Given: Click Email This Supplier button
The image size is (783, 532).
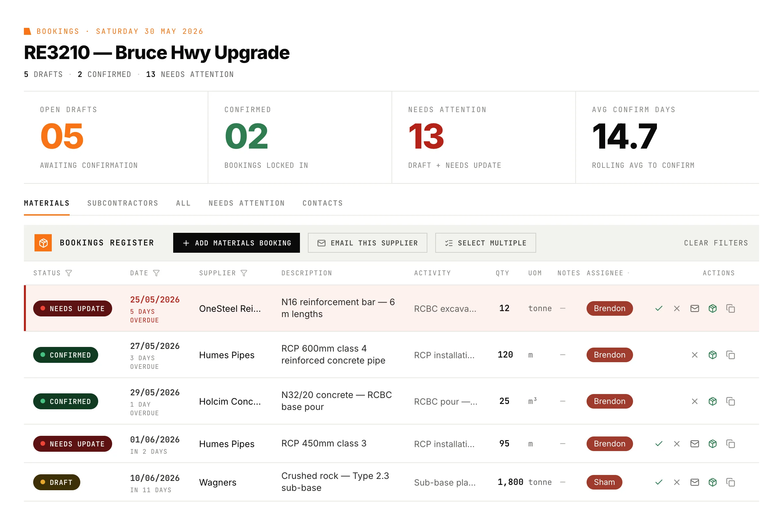Looking at the screenshot, I should 367,243.
